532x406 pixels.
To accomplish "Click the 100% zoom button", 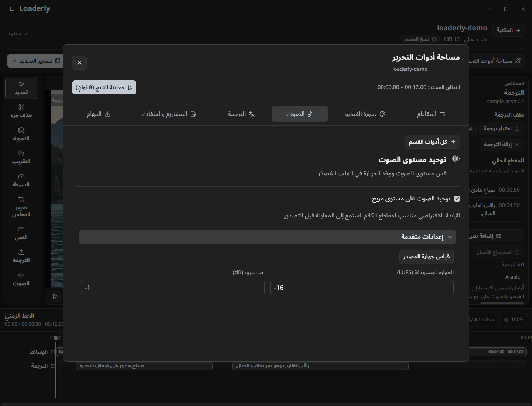I will pyautogui.click(x=514, y=320).
